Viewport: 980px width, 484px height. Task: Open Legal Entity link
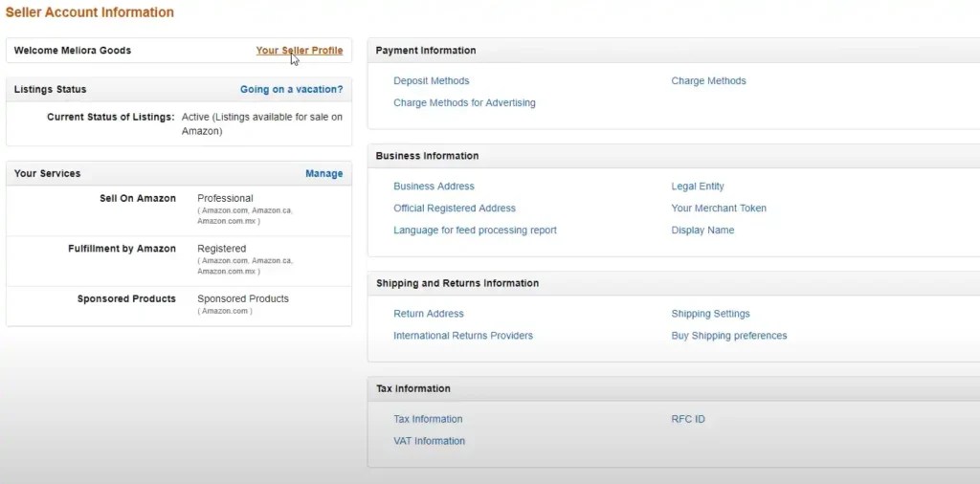[x=698, y=187]
